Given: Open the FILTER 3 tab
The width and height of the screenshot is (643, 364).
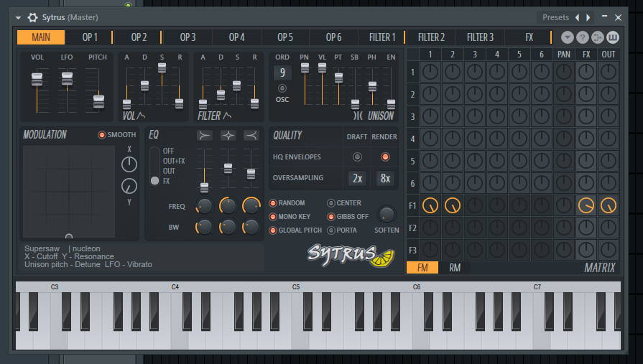Looking at the screenshot, I should (x=480, y=37).
